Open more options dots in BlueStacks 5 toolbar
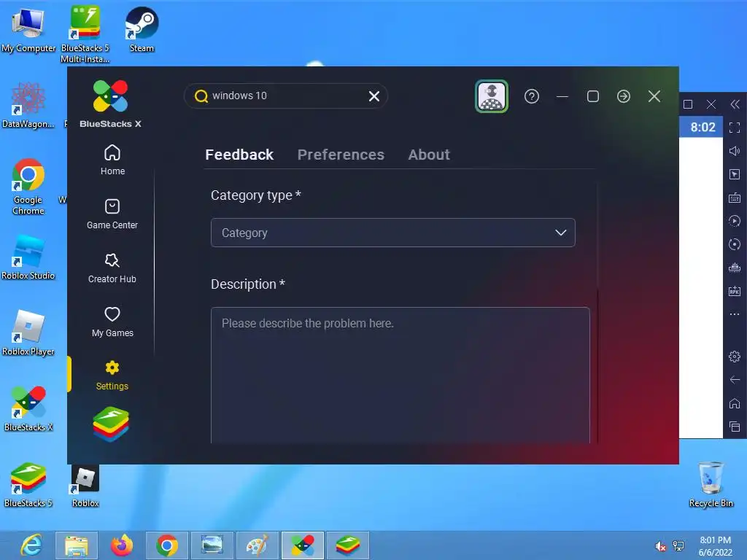 (735, 314)
